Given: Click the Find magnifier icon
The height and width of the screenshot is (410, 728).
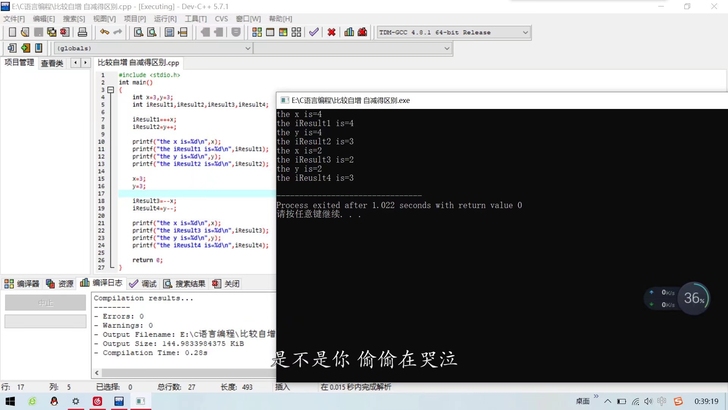Looking at the screenshot, I should [x=138, y=32].
